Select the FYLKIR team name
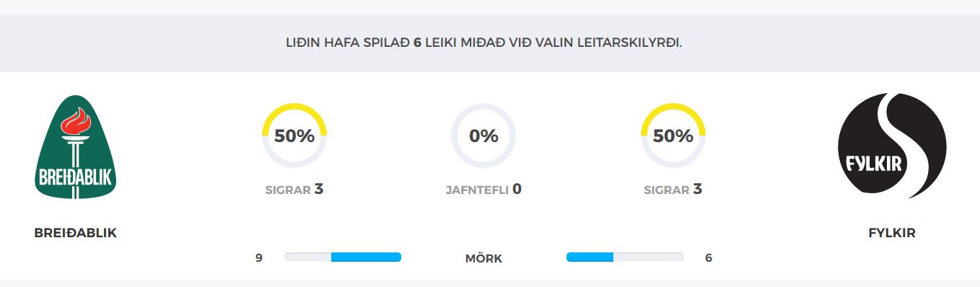The width and height of the screenshot is (980, 287). [892, 234]
